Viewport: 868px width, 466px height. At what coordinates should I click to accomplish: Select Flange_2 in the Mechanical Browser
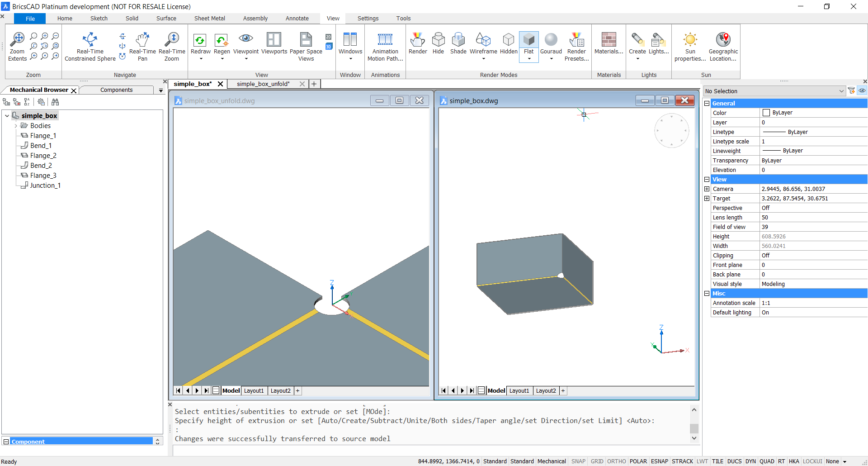point(43,156)
